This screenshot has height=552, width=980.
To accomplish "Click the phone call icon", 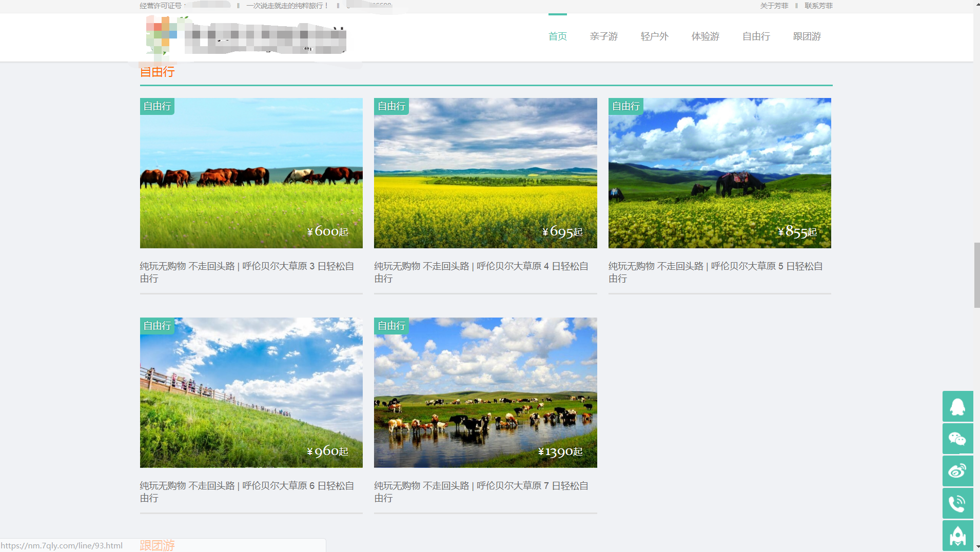I will click(957, 503).
